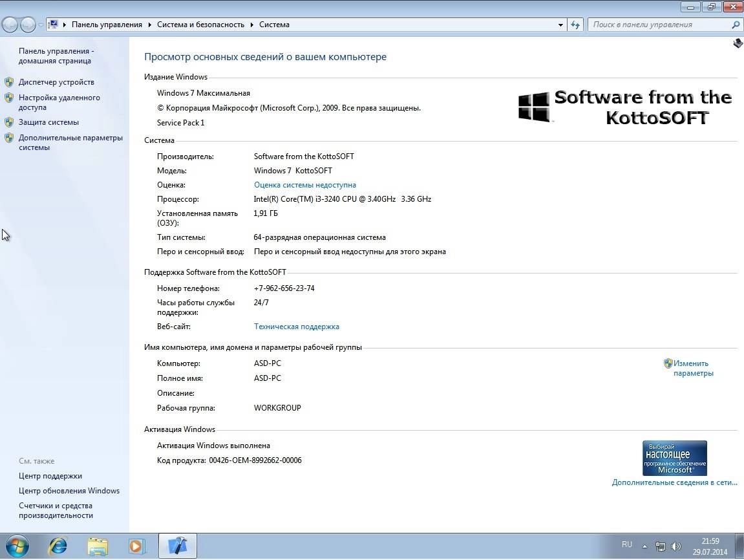Image resolution: width=744 pixels, height=560 pixels.
Task: Click 'Изменить параметры' link
Action: click(693, 369)
